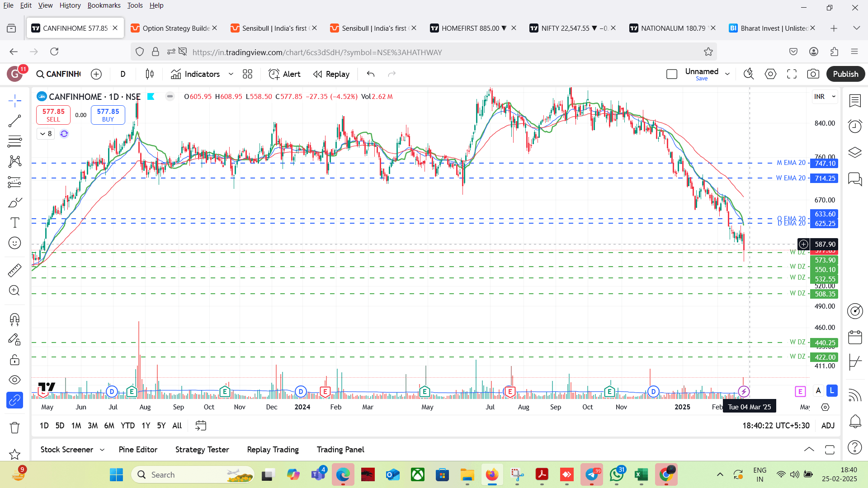This screenshot has height=488, width=868.
Task: Open the Strategy Tester tab
Action: [202, 450]
